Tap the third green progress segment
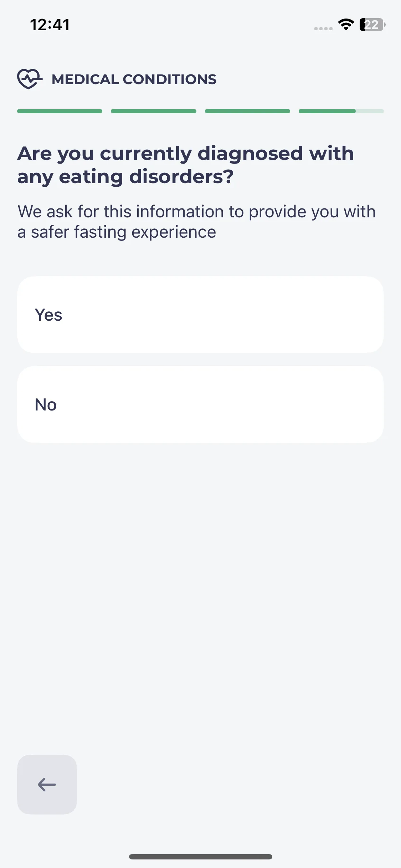 247,111
